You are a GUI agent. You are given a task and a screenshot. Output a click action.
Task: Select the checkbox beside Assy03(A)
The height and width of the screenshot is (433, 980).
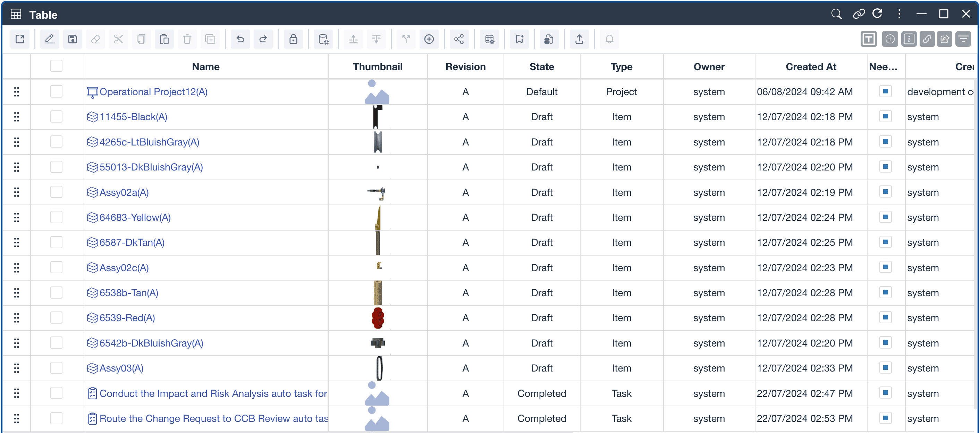tap(56, 368)
